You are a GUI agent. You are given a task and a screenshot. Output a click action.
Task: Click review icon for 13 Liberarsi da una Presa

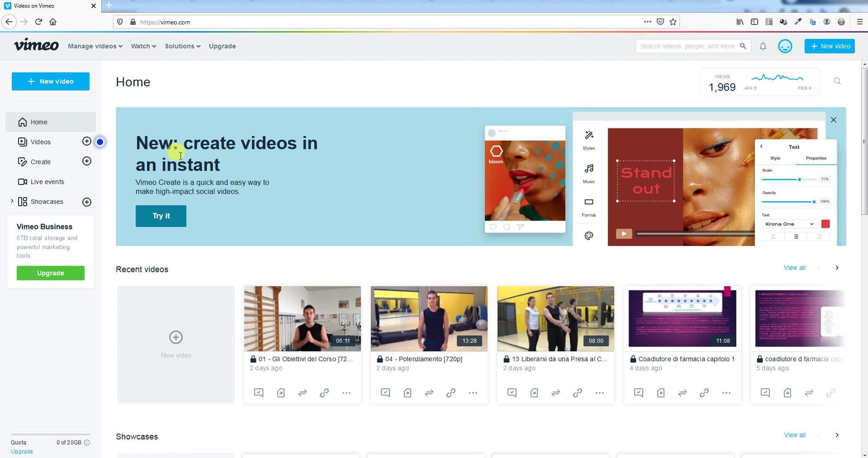[512, 393]
